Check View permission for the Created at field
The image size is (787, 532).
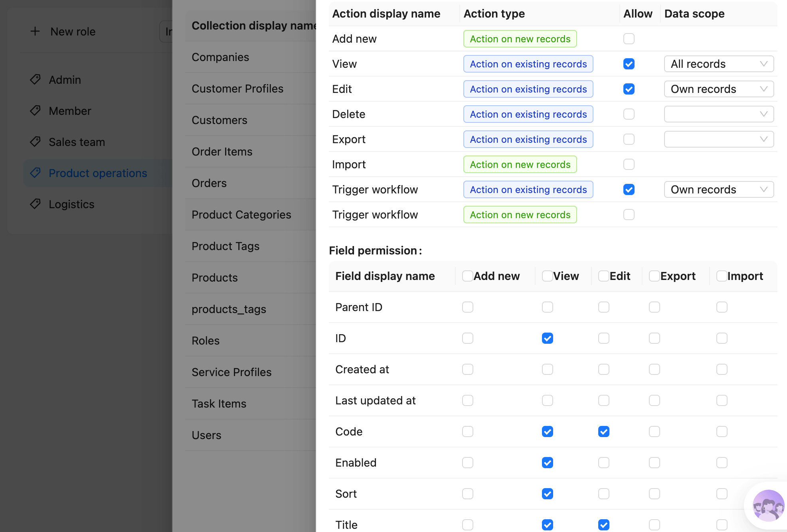click(x=548, y=369)
